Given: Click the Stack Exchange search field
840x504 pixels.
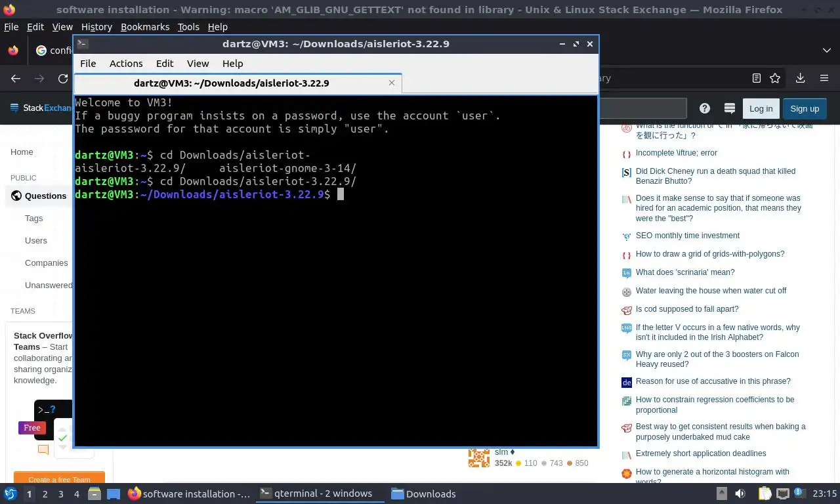Looking at the screenshot, I should [642, 108].
